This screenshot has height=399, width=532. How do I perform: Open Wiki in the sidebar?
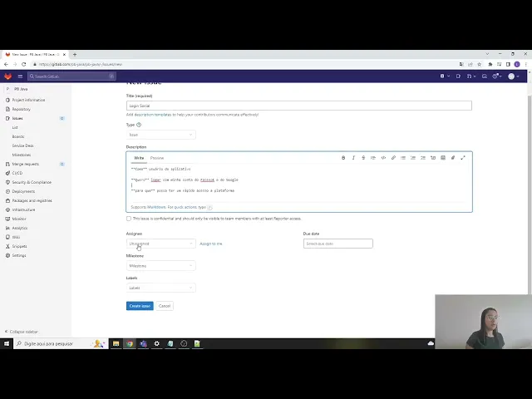pyautogui.click(x=16, y=237)
